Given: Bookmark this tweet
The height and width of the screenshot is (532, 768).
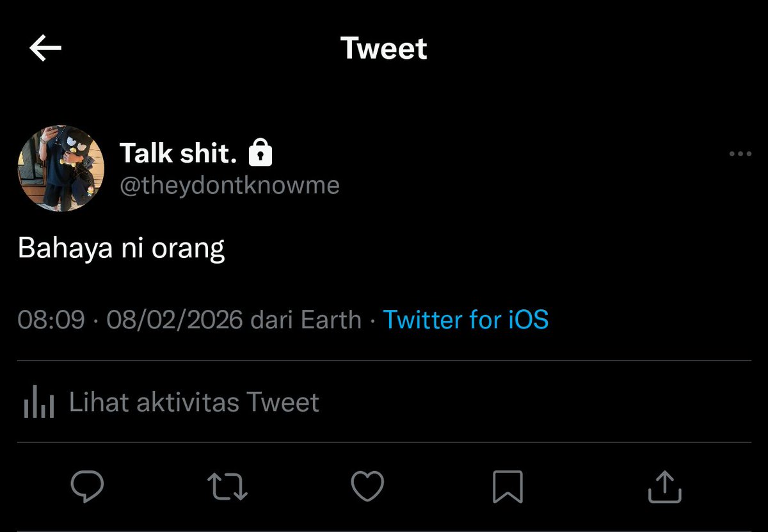Looking at the screenshot, I should tap(508, 487).
